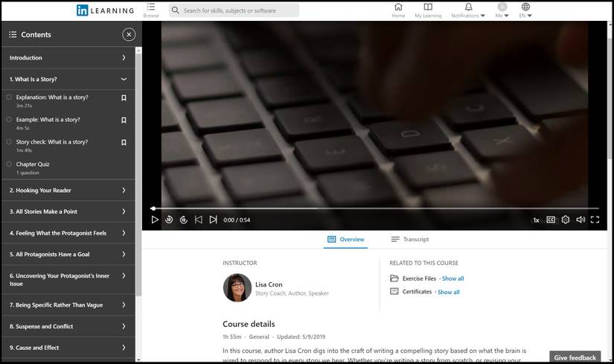Expand '9. Cause and Effect'
The image size is (614, 364).
click(68, 348)
